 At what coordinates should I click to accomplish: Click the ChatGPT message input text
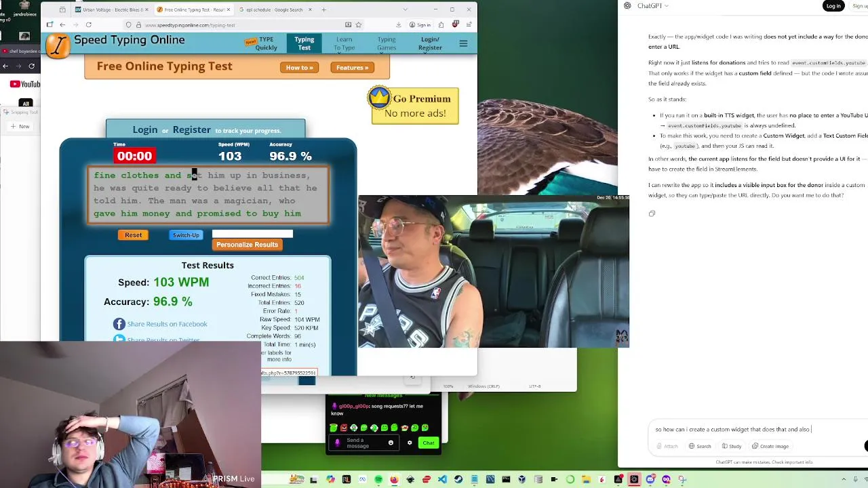point(734,429)
